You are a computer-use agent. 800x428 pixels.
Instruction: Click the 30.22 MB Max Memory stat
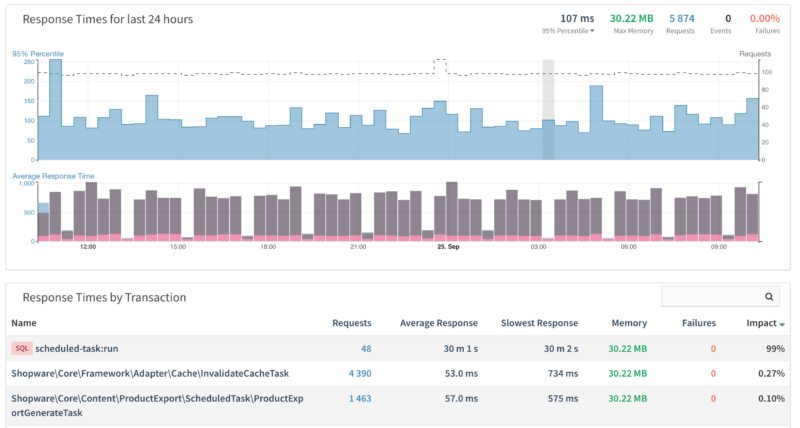coord(632,18)
